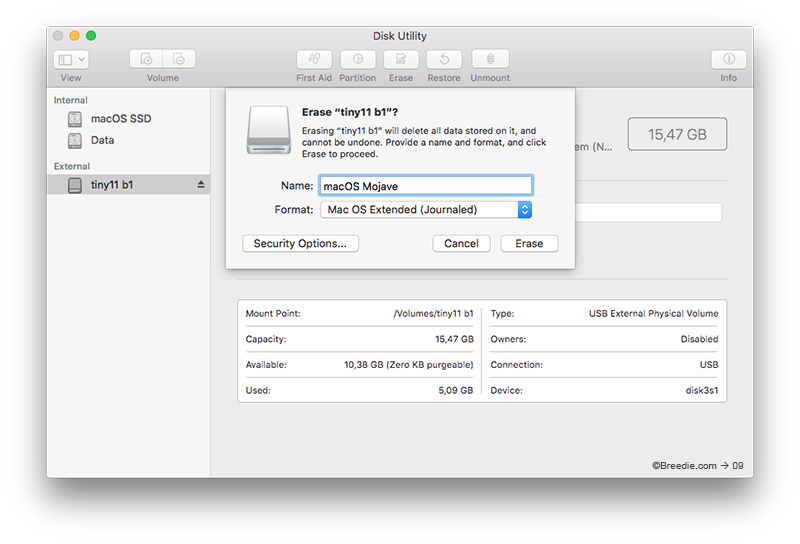The image size is (800, 544).
Task: Click the Internal sidebar section header
Action: pyautogui.click(x=70, y=100)
